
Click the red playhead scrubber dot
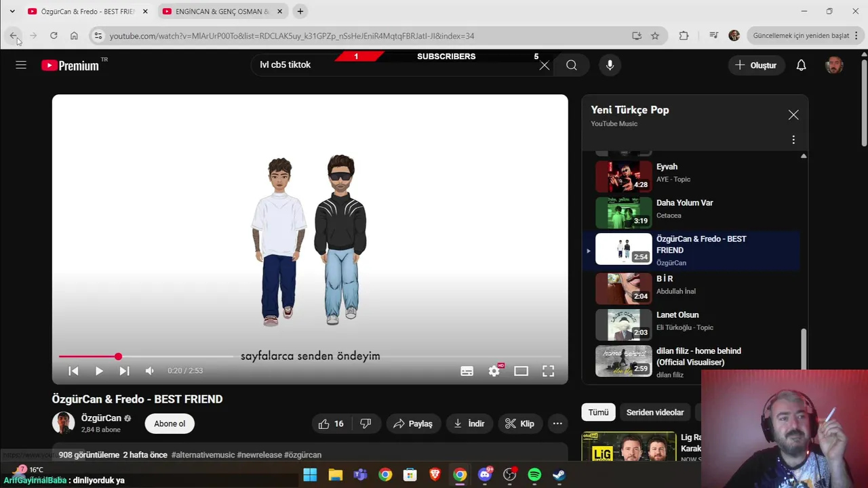click(118, 357)
